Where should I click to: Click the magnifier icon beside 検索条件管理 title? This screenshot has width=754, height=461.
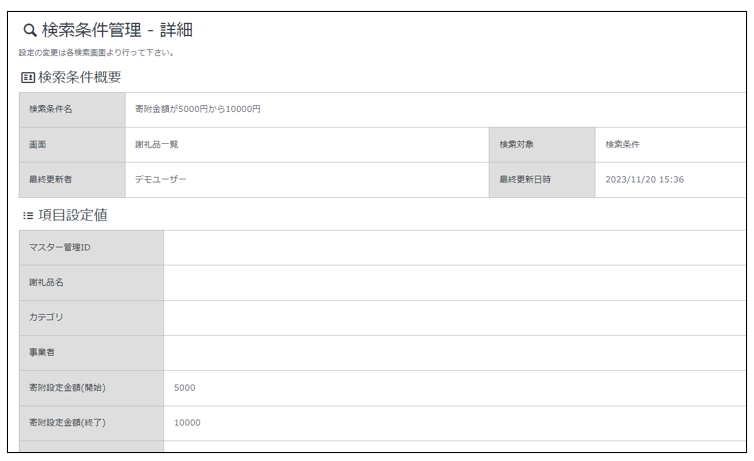pos(29,30)
